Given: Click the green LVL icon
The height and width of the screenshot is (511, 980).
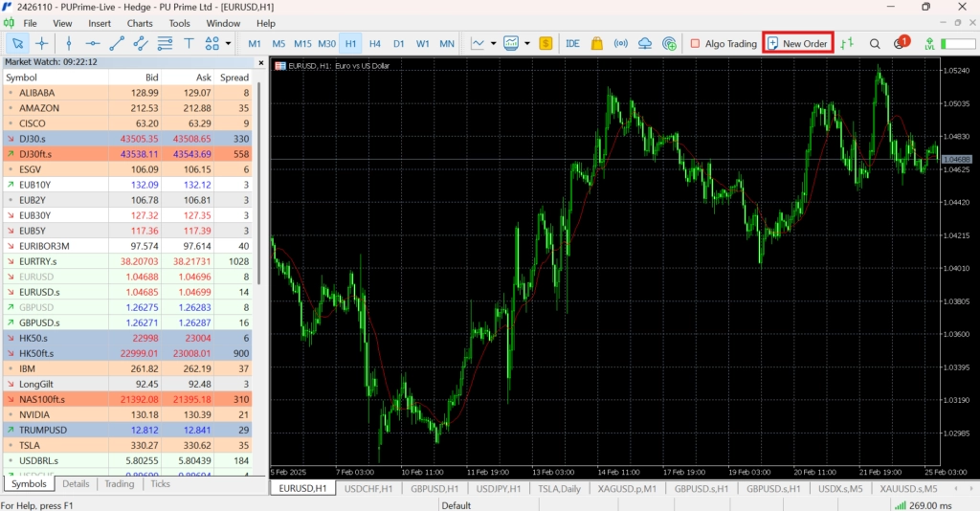Looking at the screenshot, I should tap(929, 44).
